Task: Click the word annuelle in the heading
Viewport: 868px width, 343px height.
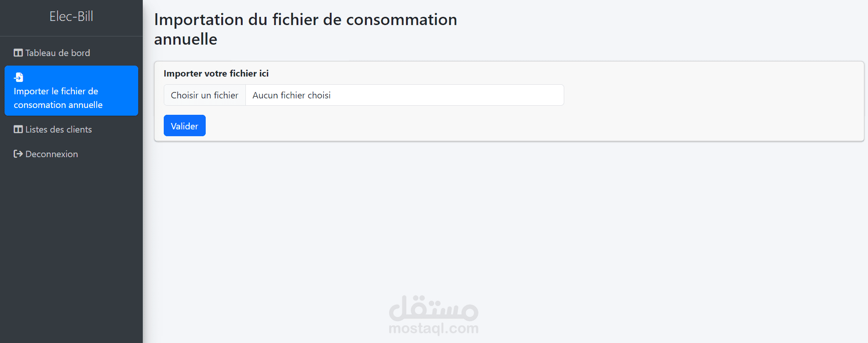Action: pyautogui.click(x=186, y=40)
